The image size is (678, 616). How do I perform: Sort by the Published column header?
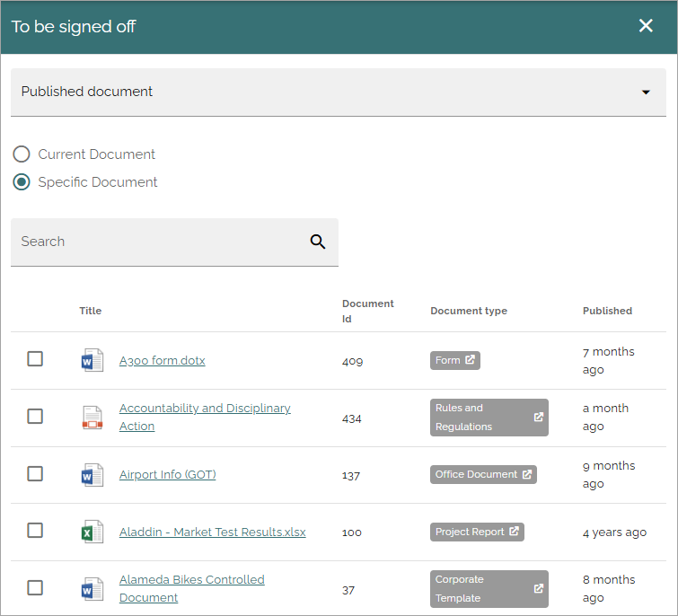tap(607, 311)
